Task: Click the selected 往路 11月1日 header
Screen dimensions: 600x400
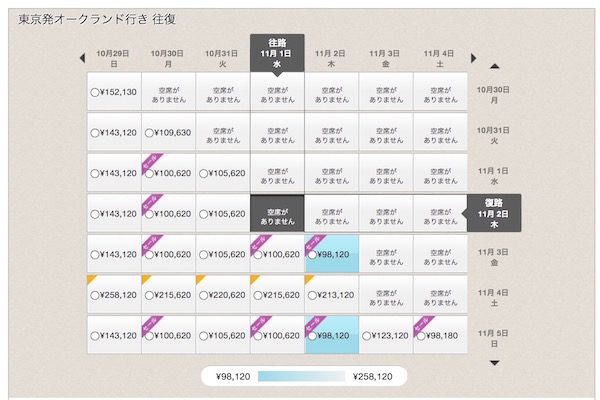Action: (x=277, y=53)
